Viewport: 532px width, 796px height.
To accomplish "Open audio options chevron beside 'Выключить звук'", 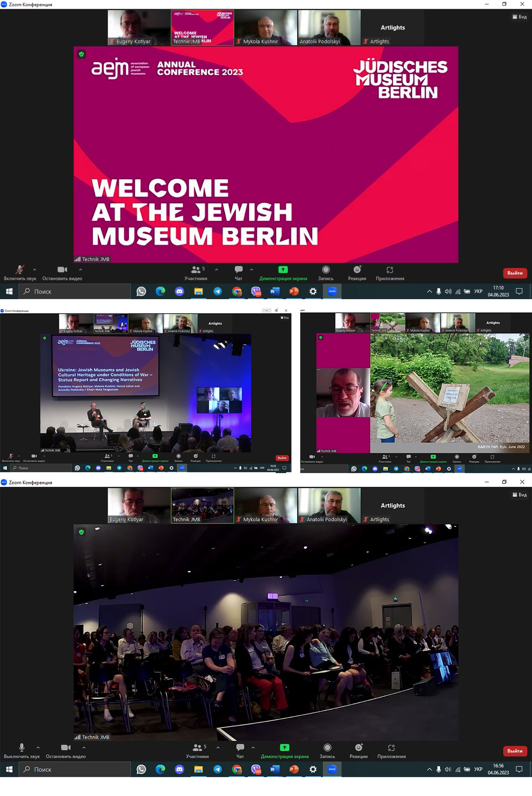I will point(38,748).
